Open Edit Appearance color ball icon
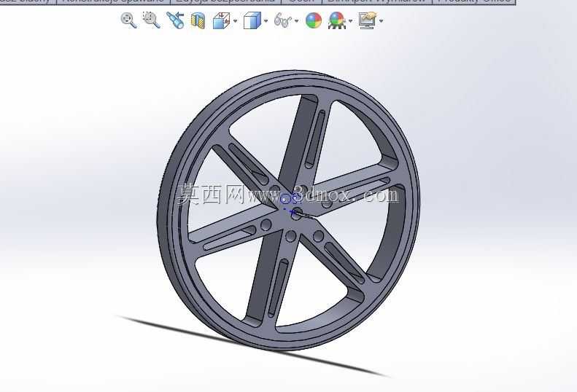The image size is (577, 392). [314, 20]
